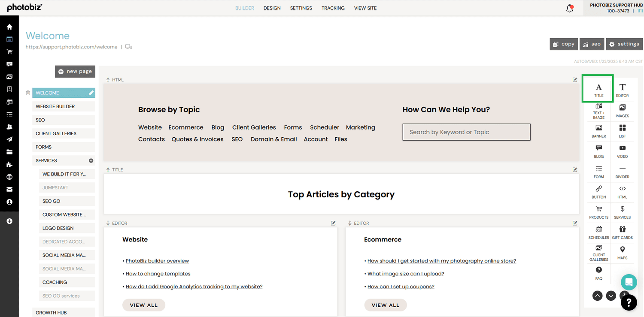
Task: Add a Banner block from the panel
Action: (x=598, y=130)
